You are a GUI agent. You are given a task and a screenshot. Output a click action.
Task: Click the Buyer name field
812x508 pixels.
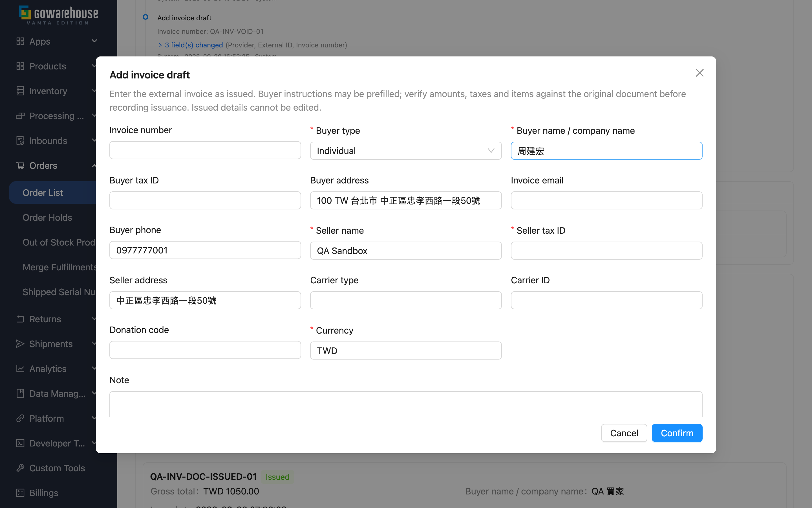click(606, 151)
